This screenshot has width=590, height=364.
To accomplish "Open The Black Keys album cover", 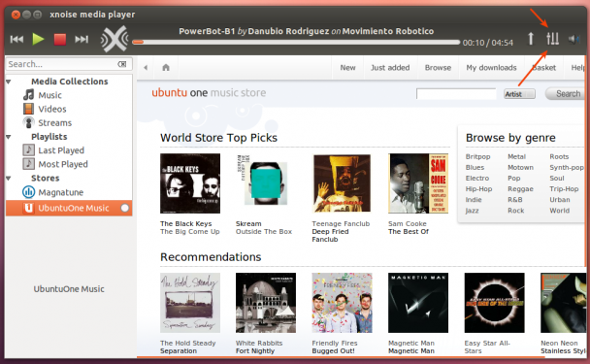I will tap(190, 183).
